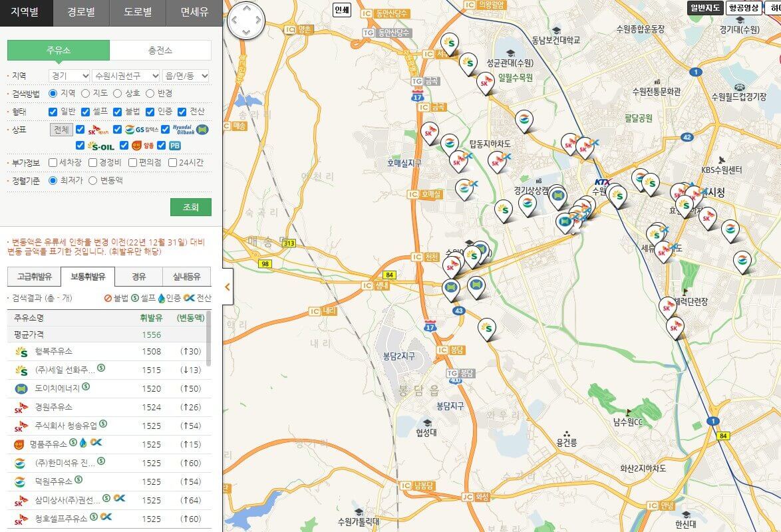The image size is (781, 532).
Task: Click the S-OIL marker beside the 수원 KTX label
Action: (x=618, y=196)
